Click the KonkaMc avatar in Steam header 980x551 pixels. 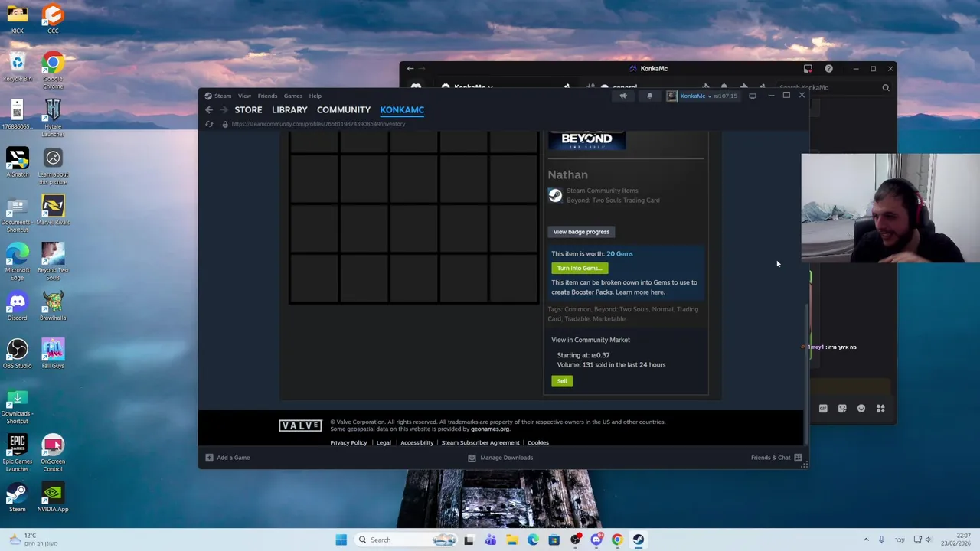[x=672, y=96]
